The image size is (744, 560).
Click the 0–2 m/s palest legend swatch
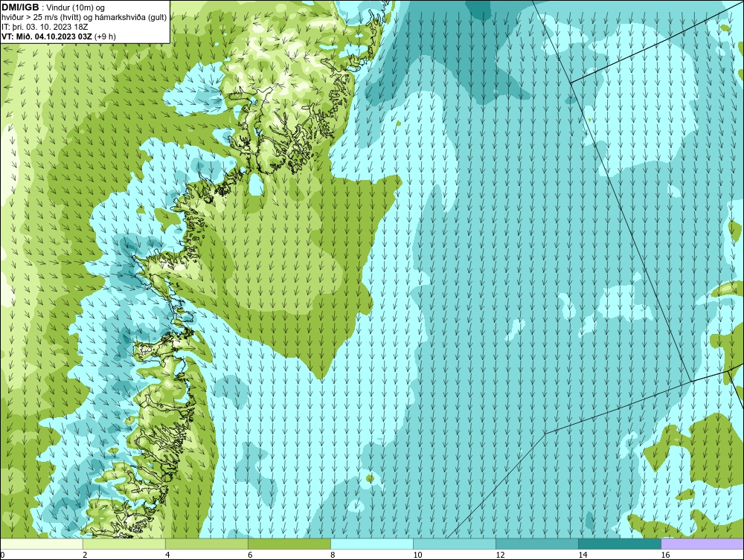point(42,544)
